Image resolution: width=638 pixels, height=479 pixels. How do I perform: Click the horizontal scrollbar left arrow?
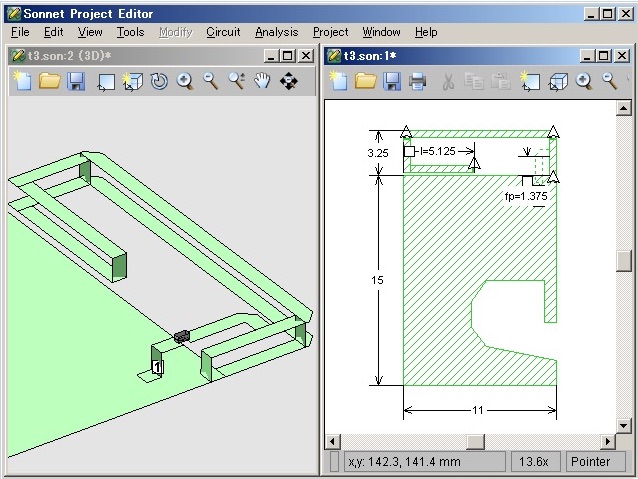pyautogui.click(x=332, y=442)
